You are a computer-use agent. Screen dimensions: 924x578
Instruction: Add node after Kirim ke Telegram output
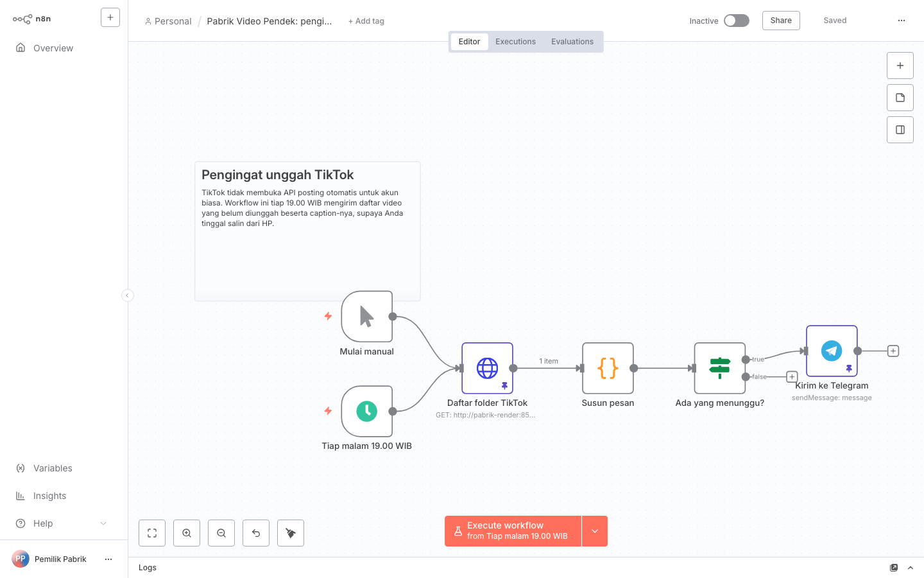coord(893,351)
